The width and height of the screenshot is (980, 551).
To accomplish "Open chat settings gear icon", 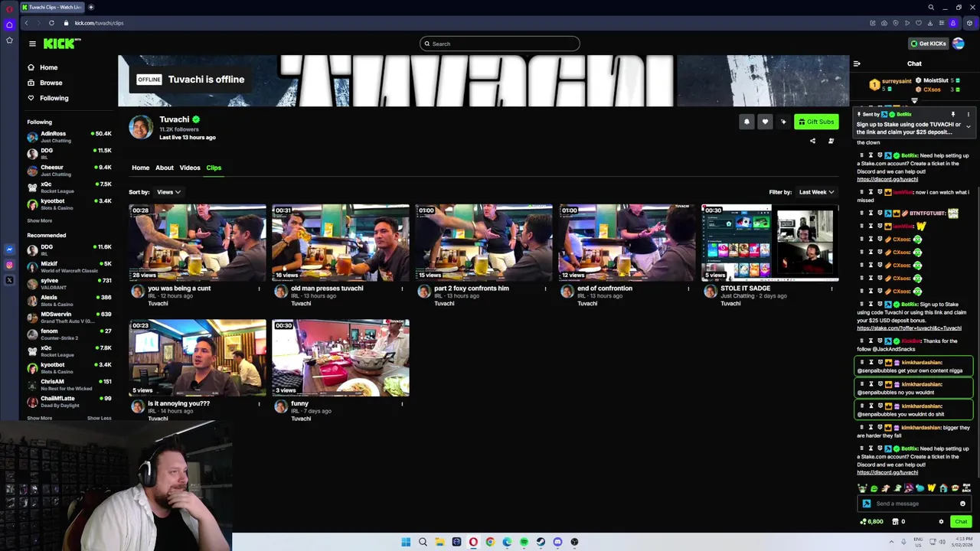I will [941, 522].
